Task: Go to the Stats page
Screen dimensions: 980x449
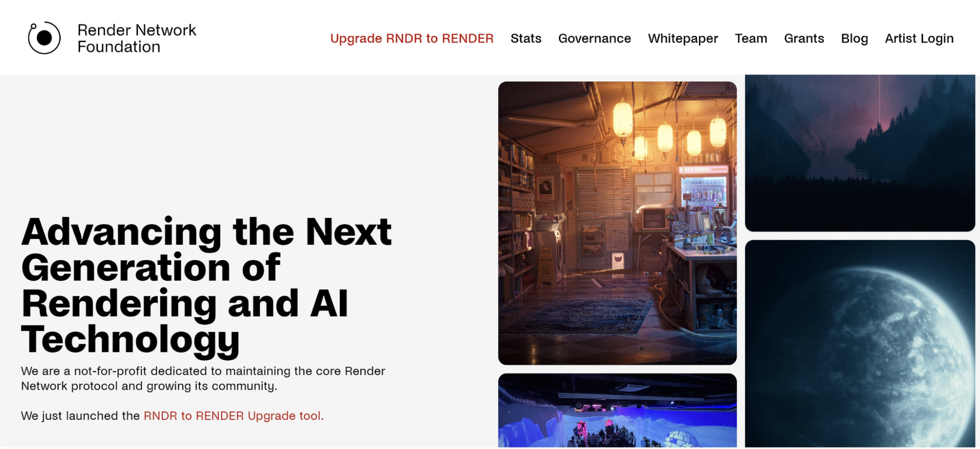Action: pyautogui.click(x=526, y=38)
